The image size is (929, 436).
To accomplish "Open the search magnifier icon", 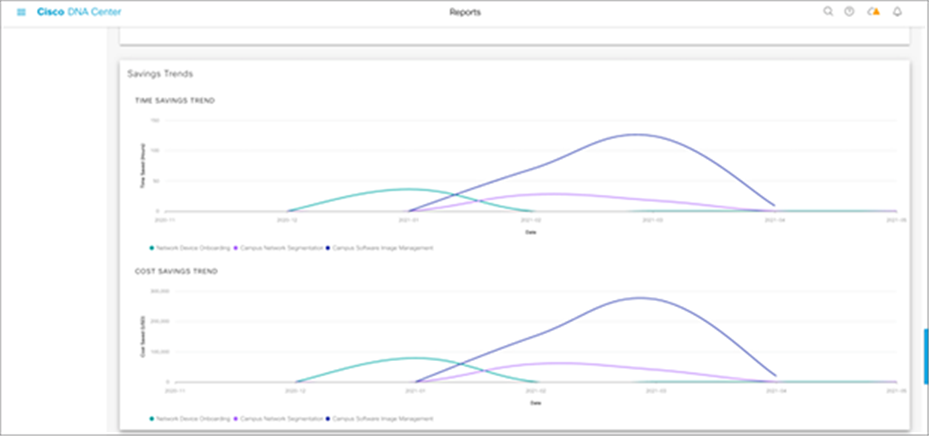I will pyautogui.click(x=828, y=12).
